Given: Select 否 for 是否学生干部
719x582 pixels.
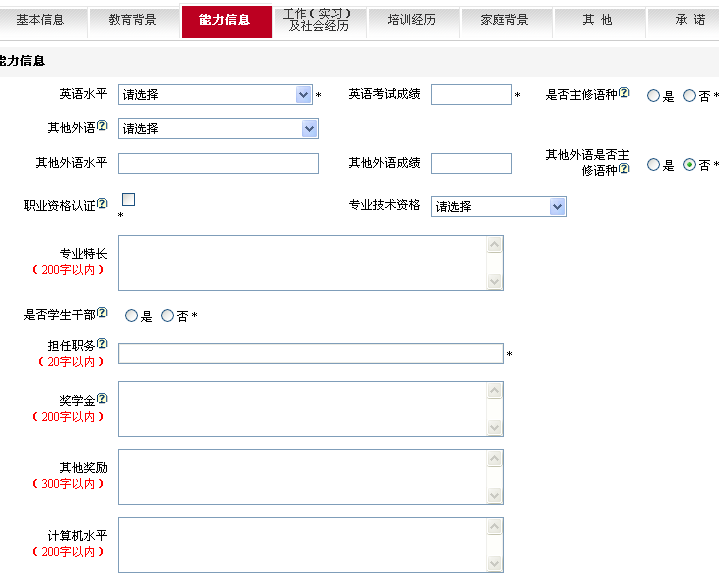Looking at the screenshot, I should tap(167, 316).
